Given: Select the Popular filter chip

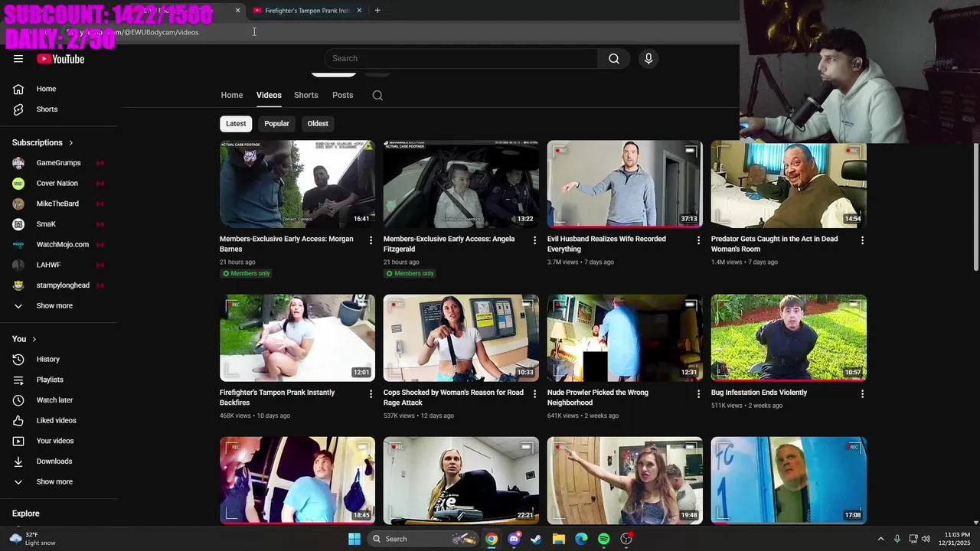Looking at the screenshot, I should 276,123.
